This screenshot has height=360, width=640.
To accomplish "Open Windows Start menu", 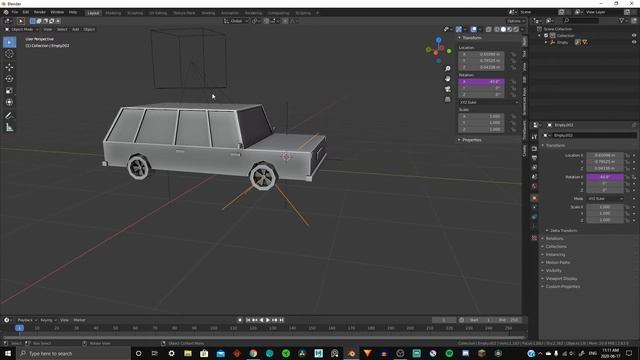I will click(x=8, y=353).
